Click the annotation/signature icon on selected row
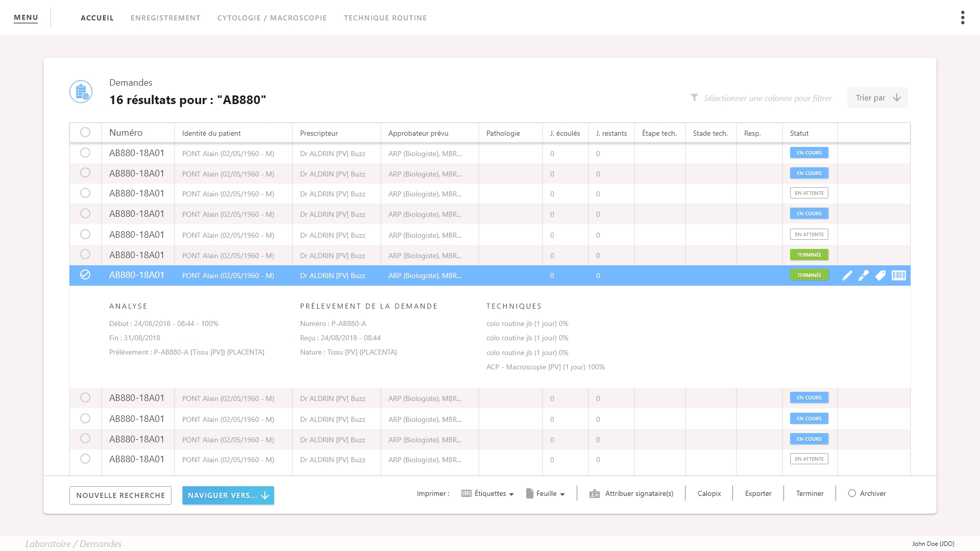 click(x=864, y=275)
